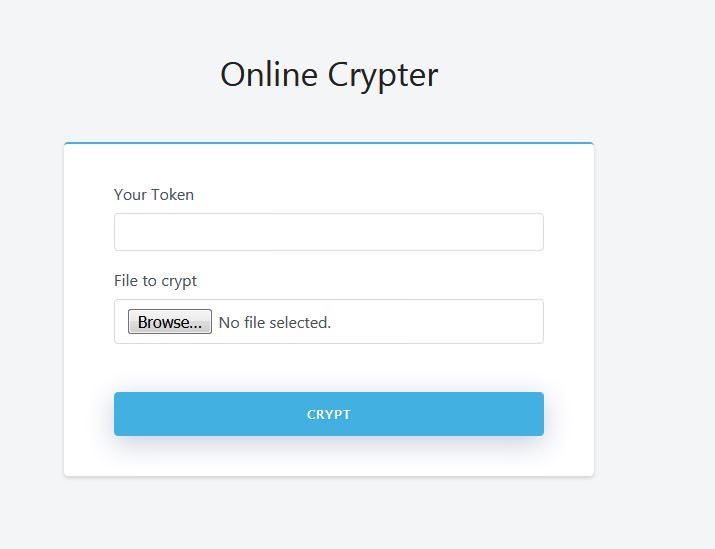Viewport: 715px width, 549px height.
Task: Place cursor in the token entry box
Action: 328,232
